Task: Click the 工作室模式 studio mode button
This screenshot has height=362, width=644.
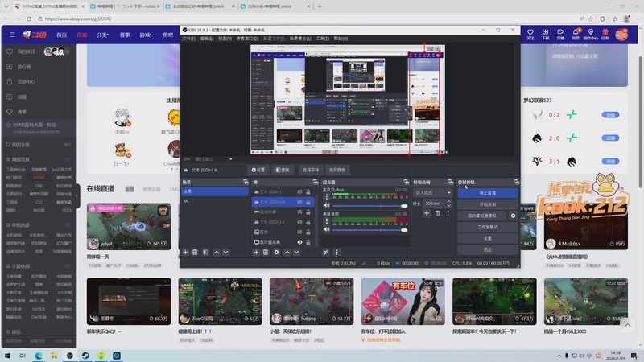Action: 488,227
